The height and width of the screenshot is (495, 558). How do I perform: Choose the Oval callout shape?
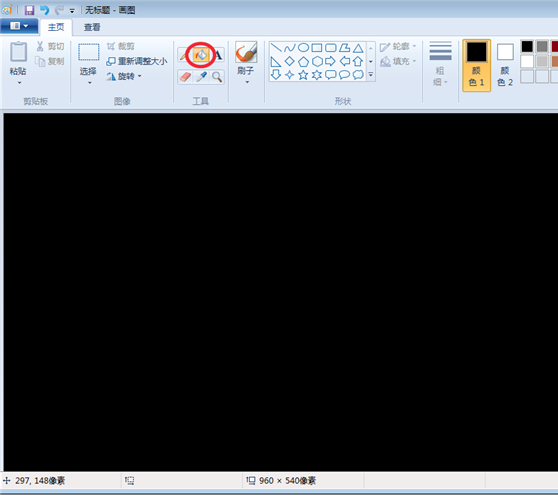[x=344, y=75]
